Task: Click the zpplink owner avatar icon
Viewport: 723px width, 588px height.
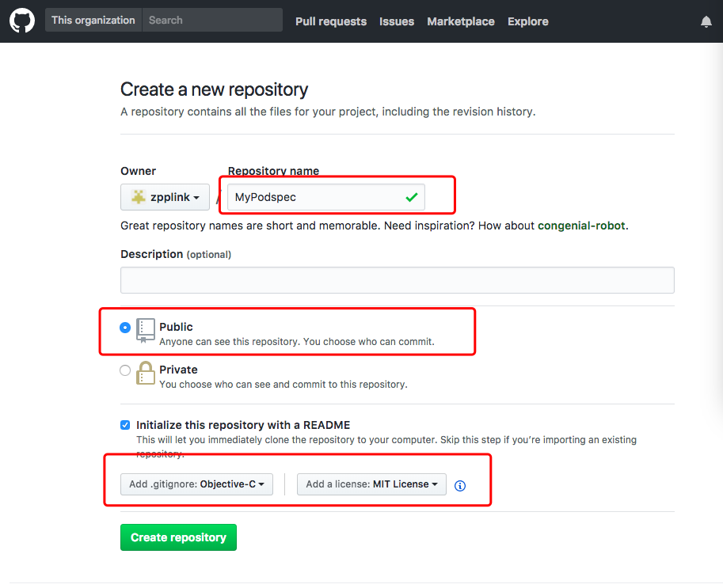Action: 139,197
